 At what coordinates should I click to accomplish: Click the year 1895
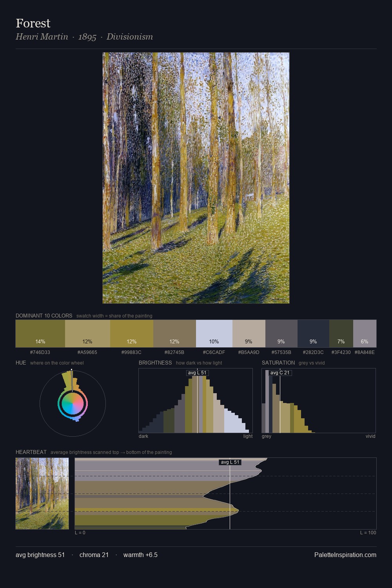pos(87,37)
